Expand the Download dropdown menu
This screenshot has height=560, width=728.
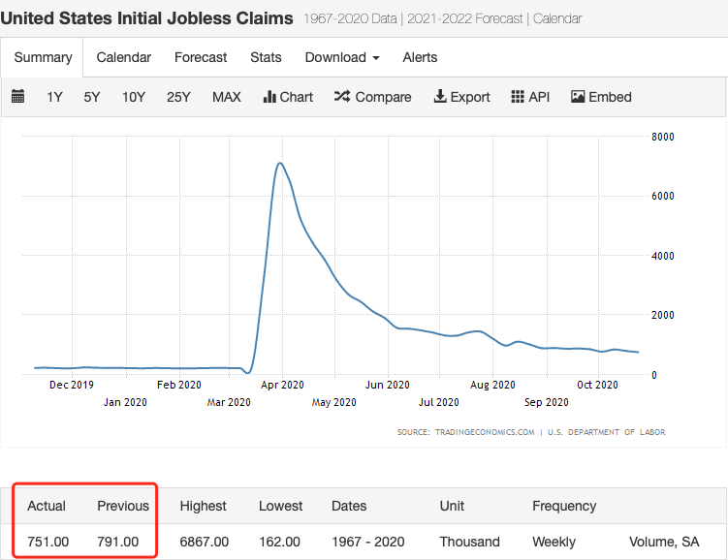click(x=342, y=57)
